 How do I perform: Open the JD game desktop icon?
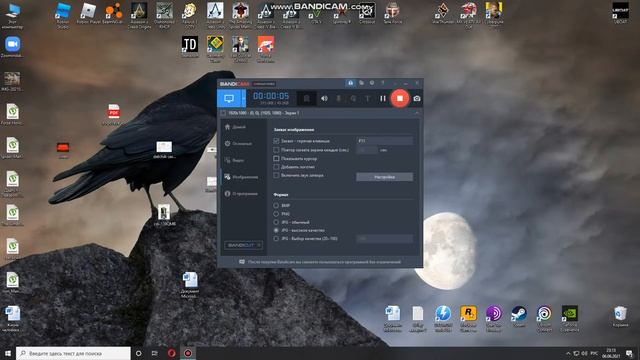(190, 47)
